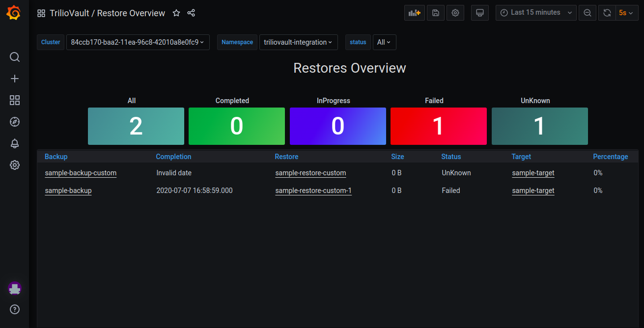This screenshot has height=328, width=644.
Task: Click the red Failed stat panel
Action: click(438, 126)
